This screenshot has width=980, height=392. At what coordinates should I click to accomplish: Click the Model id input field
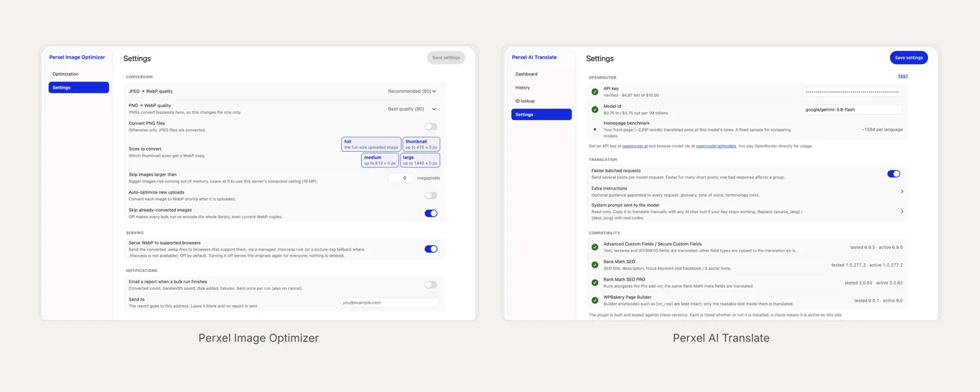coord(852,110)
